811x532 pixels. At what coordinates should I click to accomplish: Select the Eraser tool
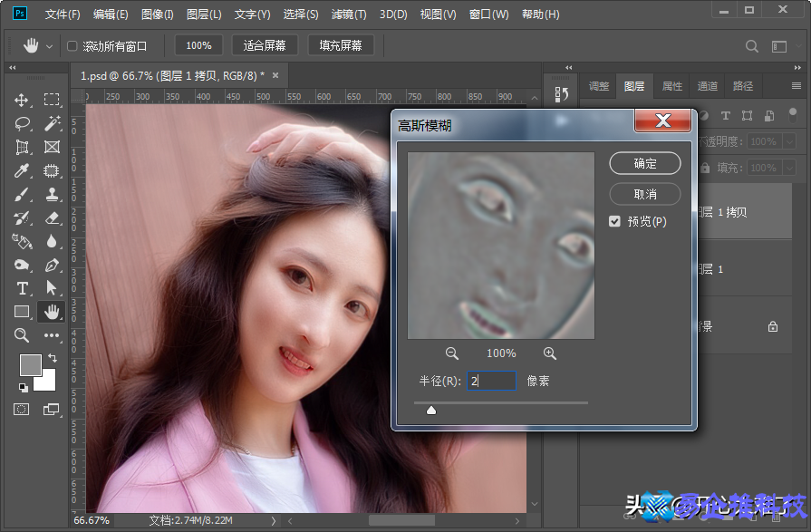click(x=52, y=218)
